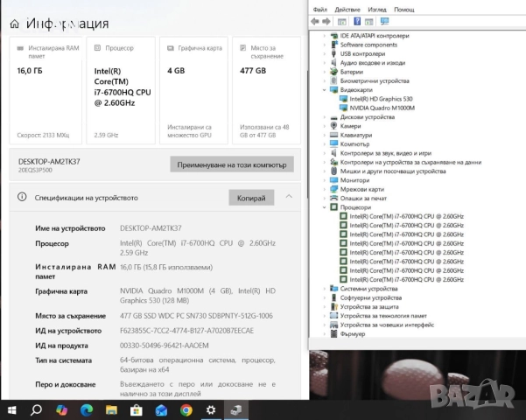Click product ID 00330-50496-96421-AAOEM
Screen dimensions: 526x420
[x=165, y=346]
